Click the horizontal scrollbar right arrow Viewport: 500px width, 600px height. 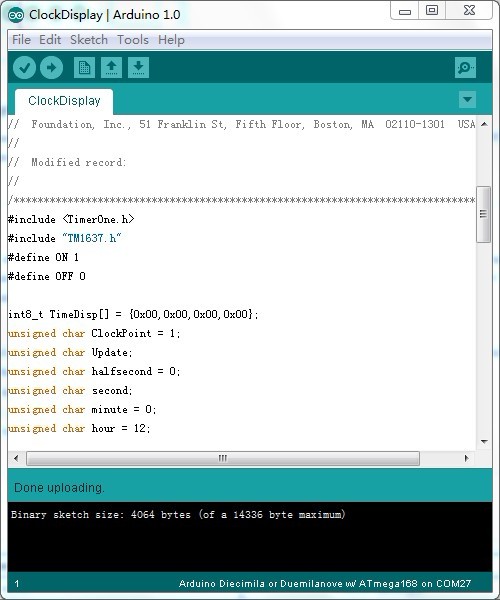tap(466, 458)
